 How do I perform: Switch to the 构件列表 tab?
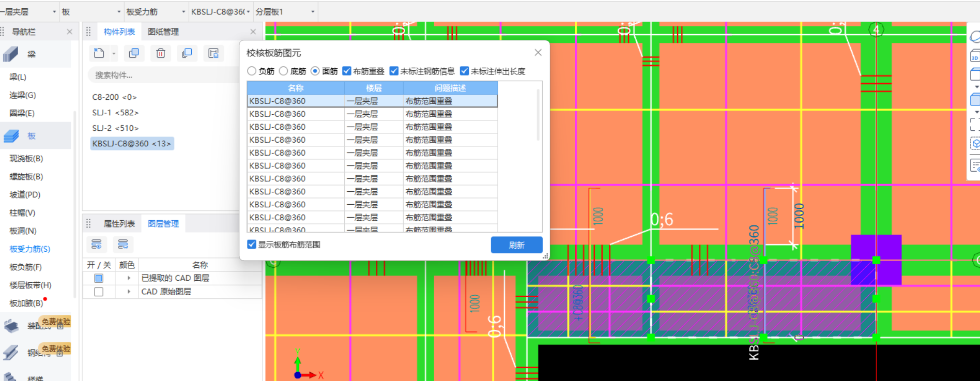[x=119, y=32]
